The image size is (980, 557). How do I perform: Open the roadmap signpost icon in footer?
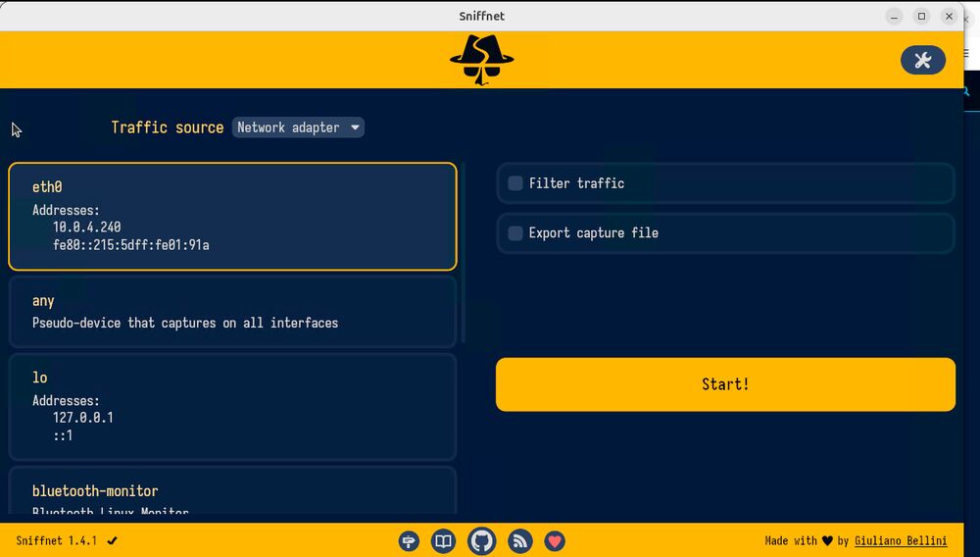(x=410, y=540)
